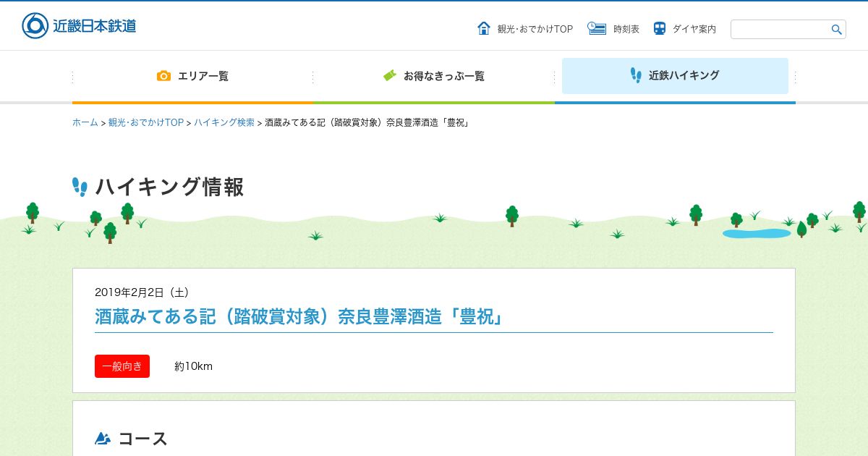Viewport: 868px width, 456px height.
Task: Open 観光·おでかけTOP breadcrumb link
Action: coord(146,123)
